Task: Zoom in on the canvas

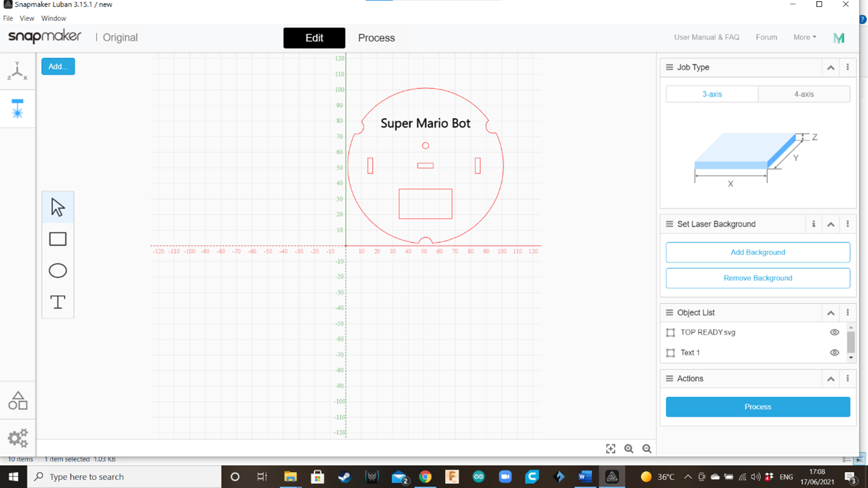Action: pyautogui.click(x=629, y=449)
